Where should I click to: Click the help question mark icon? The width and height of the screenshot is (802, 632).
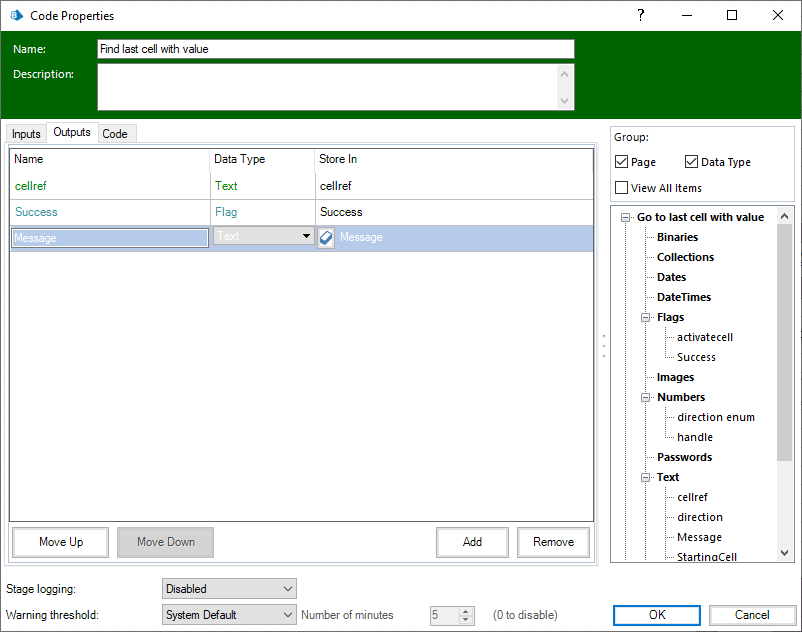[x=641, y=15]
